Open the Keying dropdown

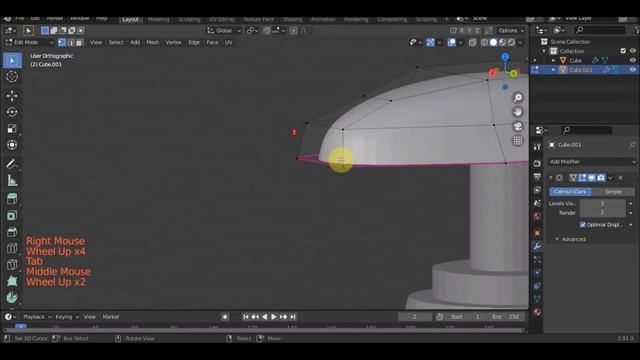67,317
